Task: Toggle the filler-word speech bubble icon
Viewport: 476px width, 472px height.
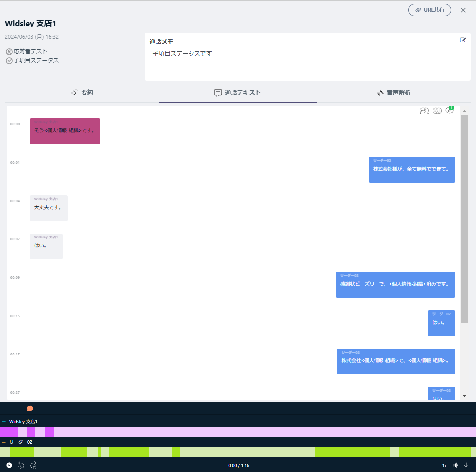Action: click(424, 111)
